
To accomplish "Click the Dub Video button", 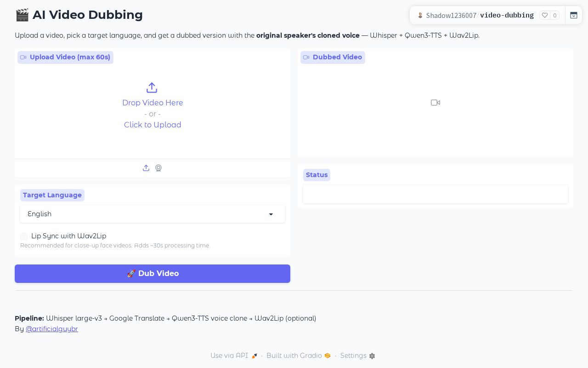I will [x=153, y=274].
